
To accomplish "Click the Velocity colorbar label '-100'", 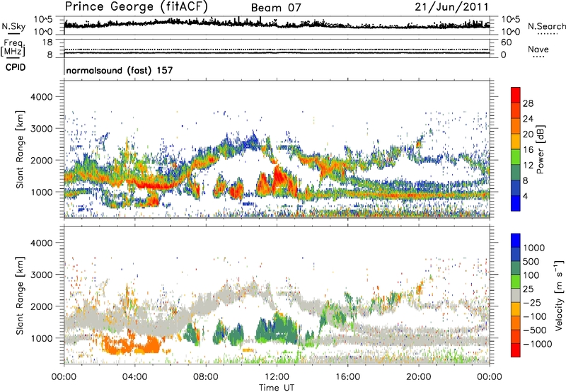I will [x=535, y=316].
